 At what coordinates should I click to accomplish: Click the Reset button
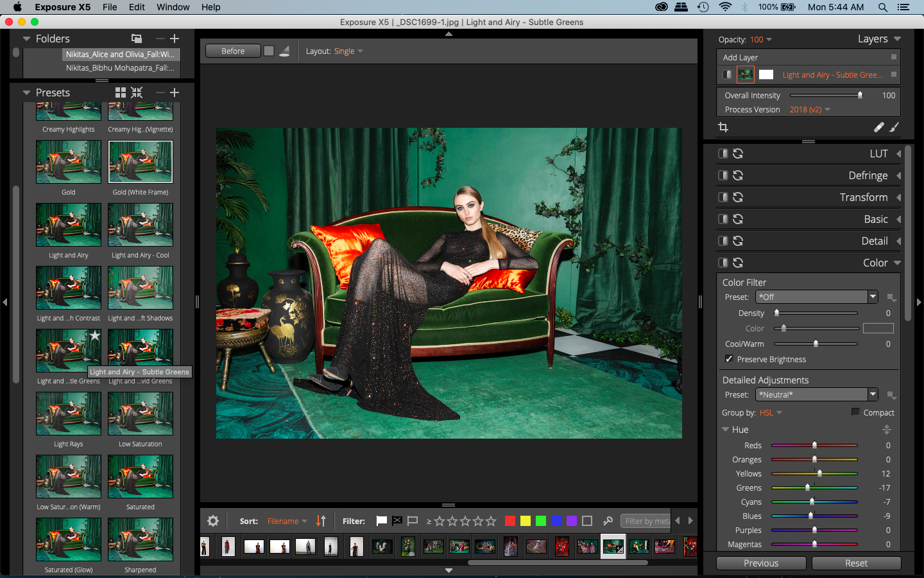(x=856, y=563)
